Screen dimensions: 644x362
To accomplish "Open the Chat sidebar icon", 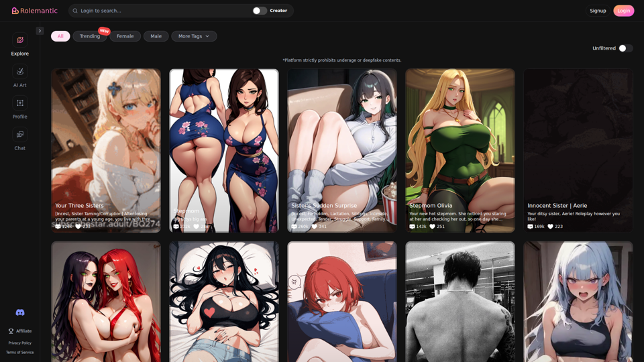I will [x=19, y=134].
